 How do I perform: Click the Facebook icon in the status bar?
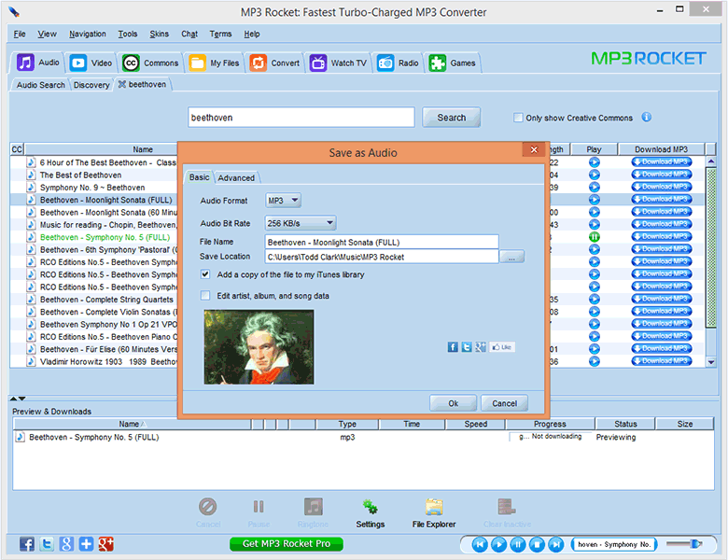pyautogui.click(x=27, y=544)
